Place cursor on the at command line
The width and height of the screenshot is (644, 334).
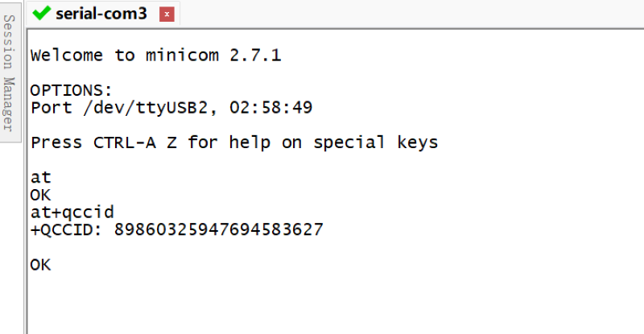(x=41, y=178)
